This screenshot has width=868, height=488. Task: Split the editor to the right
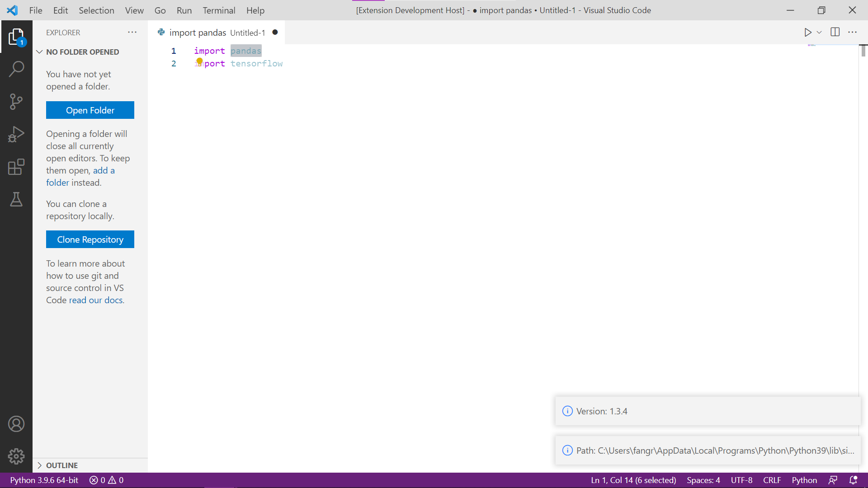[835, 32]
